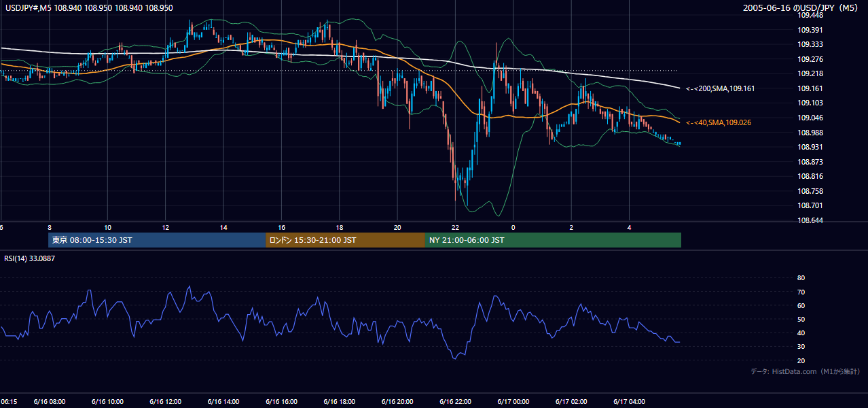This screenshot has width=868, height=408.
Task: Click the time axis label 6/16 22:00
Action: point(455,402)
